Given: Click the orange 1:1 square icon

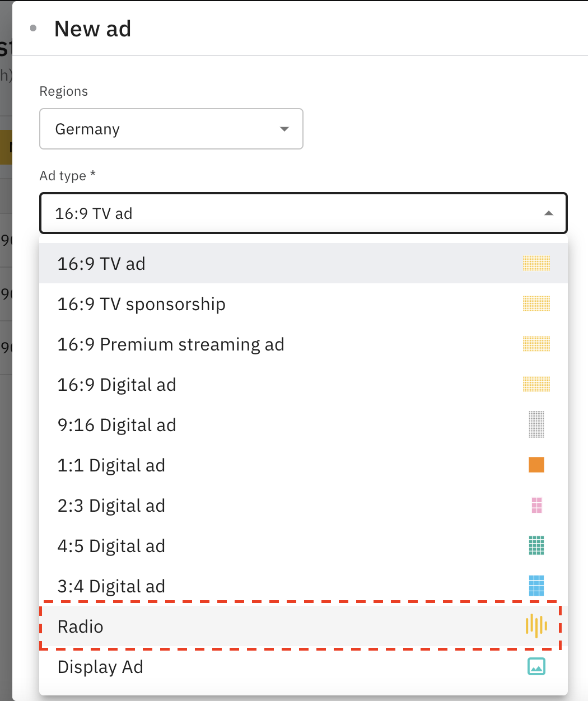Looking at the screenshot, I should [536, 465].
